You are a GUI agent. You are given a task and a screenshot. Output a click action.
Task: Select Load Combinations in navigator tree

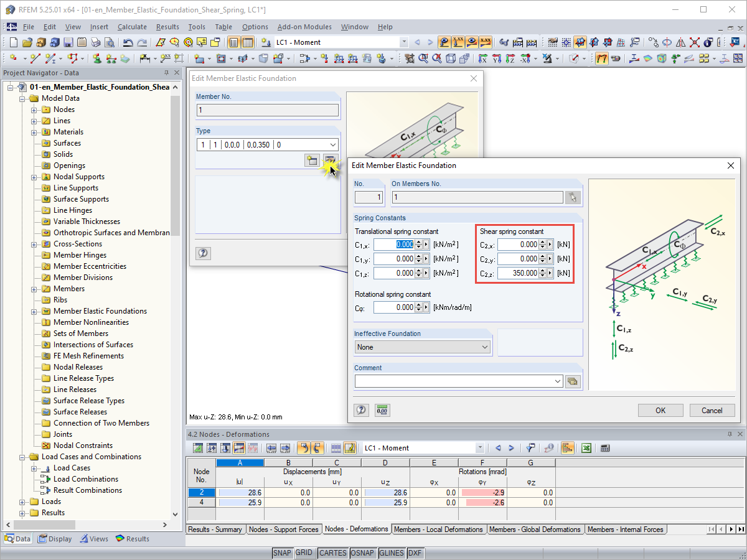click(86, 479)
